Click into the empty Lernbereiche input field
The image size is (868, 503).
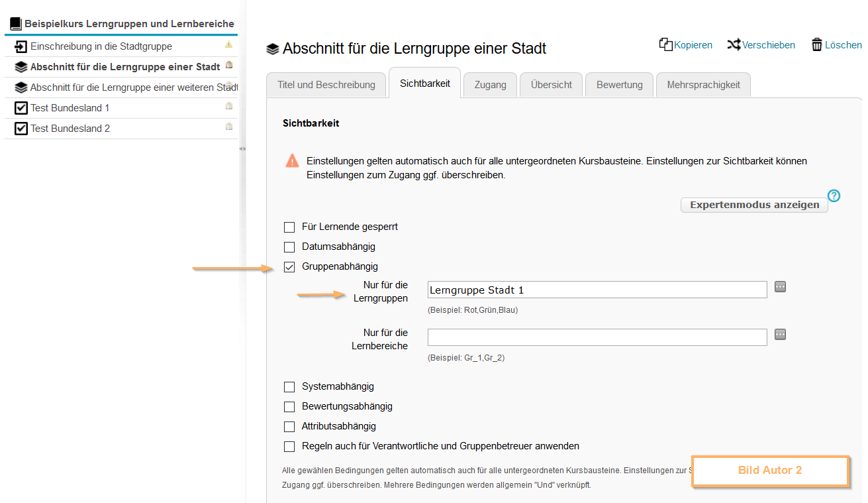click(596, 337)
